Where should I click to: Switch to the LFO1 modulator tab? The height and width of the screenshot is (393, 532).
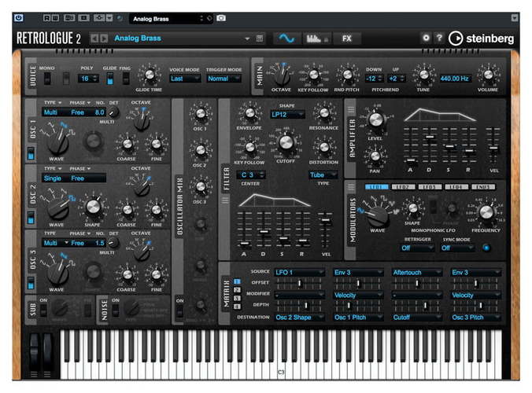click(x=376, y=187)
